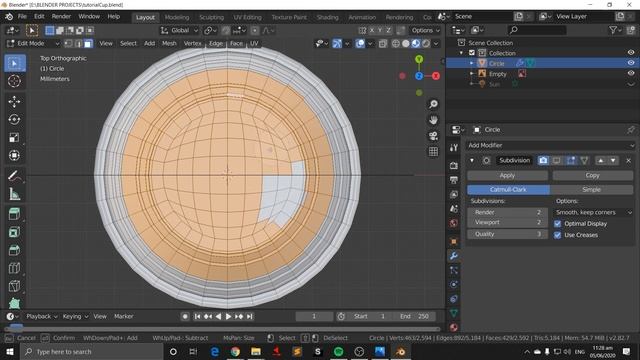Enable Optimal Display checkbox
The width and height of the screenshot is (640, 360).
coord(558,224)
